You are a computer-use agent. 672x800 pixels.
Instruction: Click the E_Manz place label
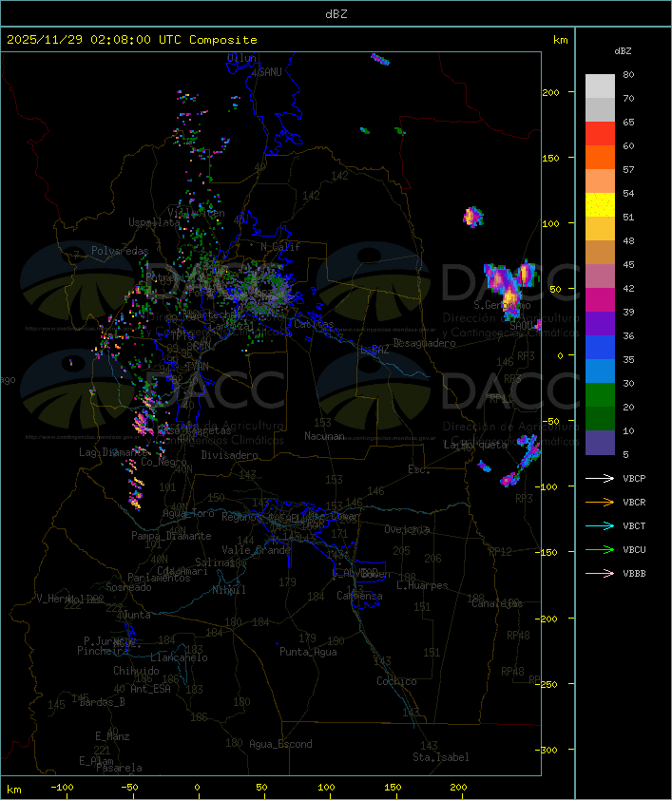coord(112,736)
